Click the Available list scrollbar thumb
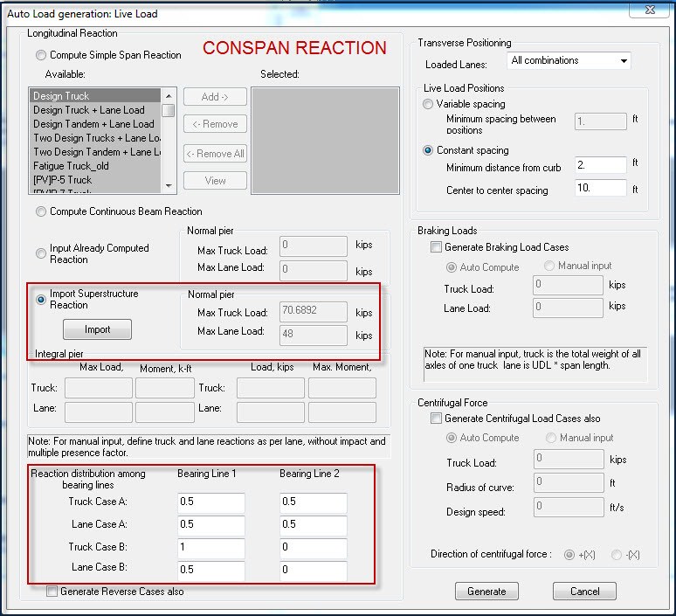676x616 pixels. point(169,110)
